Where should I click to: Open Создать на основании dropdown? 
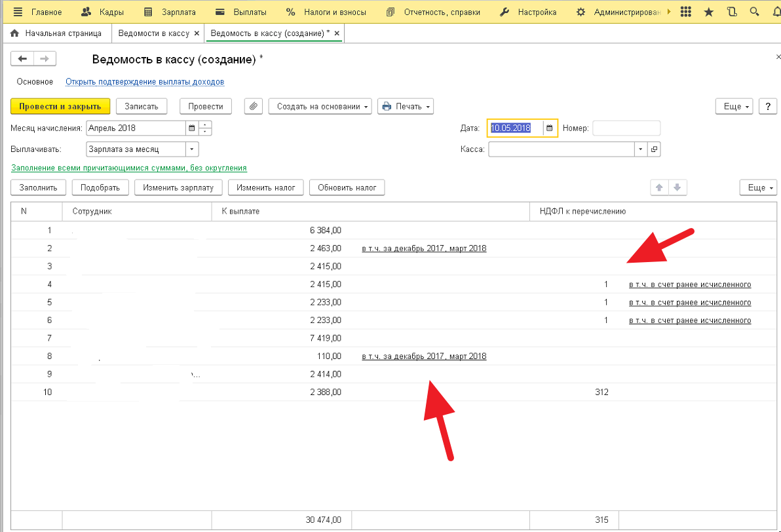coord(320,106)
